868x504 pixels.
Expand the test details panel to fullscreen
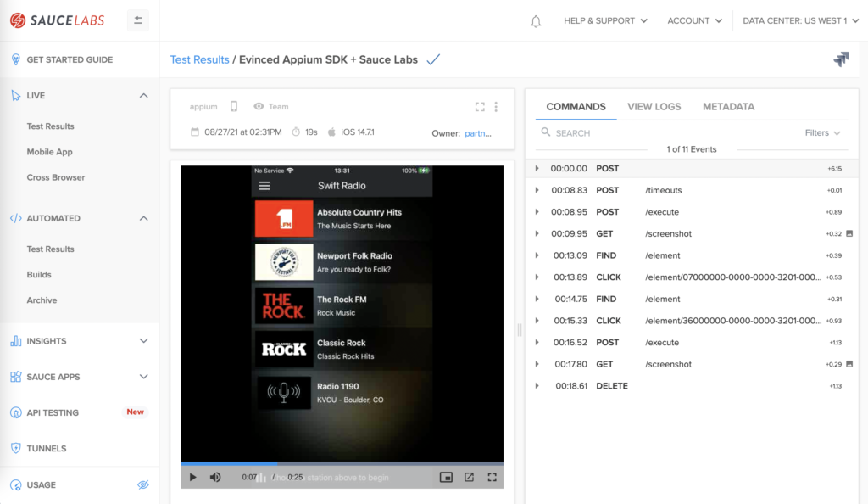click(x=480, y=107)
